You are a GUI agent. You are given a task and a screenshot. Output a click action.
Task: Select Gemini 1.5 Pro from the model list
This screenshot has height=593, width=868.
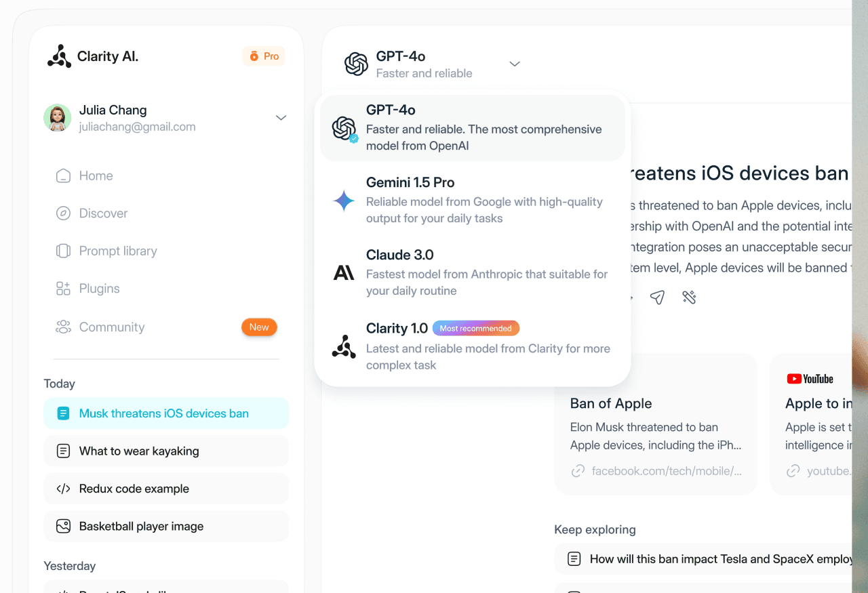(473, 201)
